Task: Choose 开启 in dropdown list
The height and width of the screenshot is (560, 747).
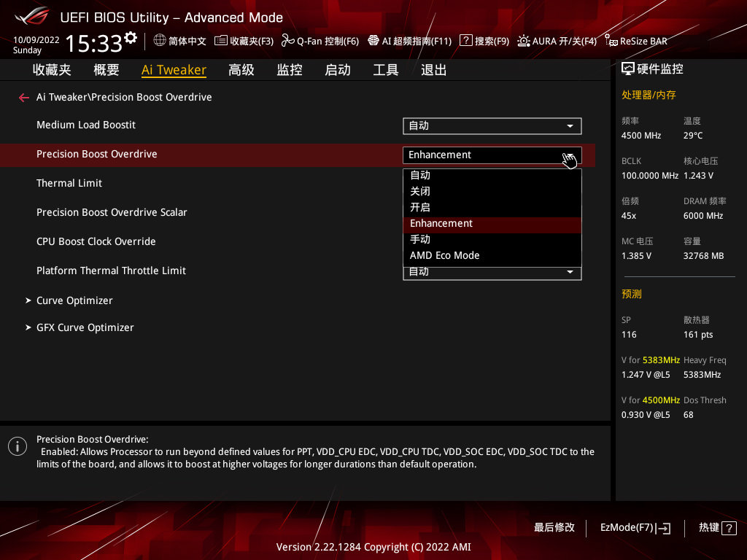Action: tap(492, 208)
